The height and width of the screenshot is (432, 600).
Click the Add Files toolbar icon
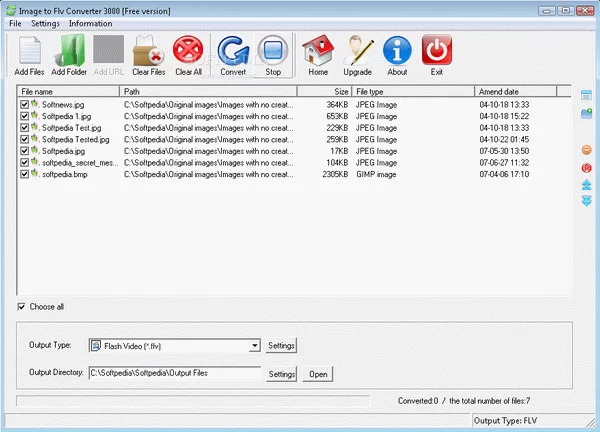(29, 50)
